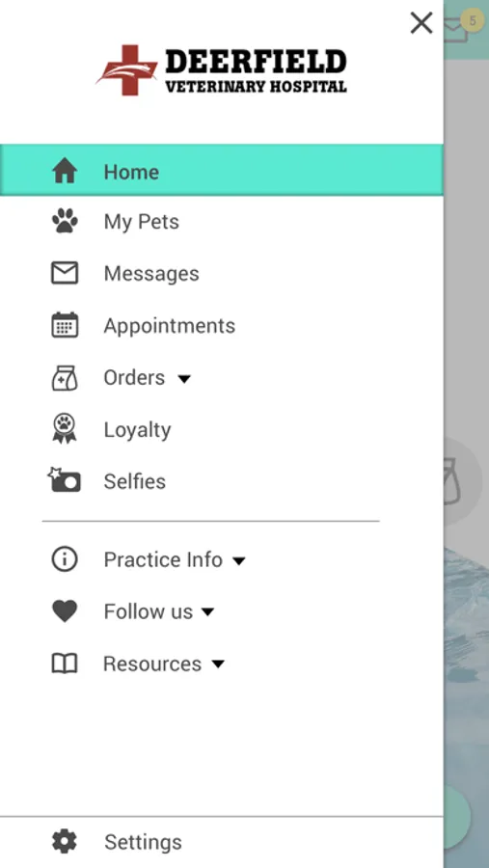Click the open book Resources icon
Viewport: 489px width, 868px height.
(x=65, y=664)
